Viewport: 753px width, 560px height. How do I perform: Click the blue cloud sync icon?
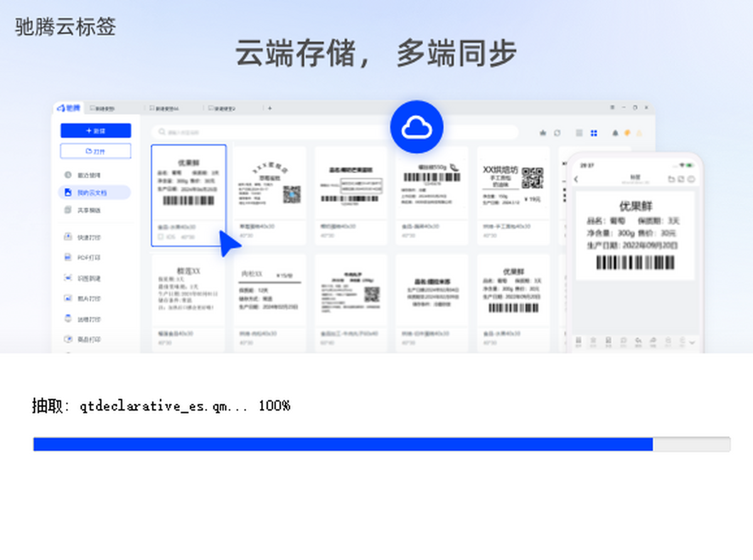tap(417, 127)
